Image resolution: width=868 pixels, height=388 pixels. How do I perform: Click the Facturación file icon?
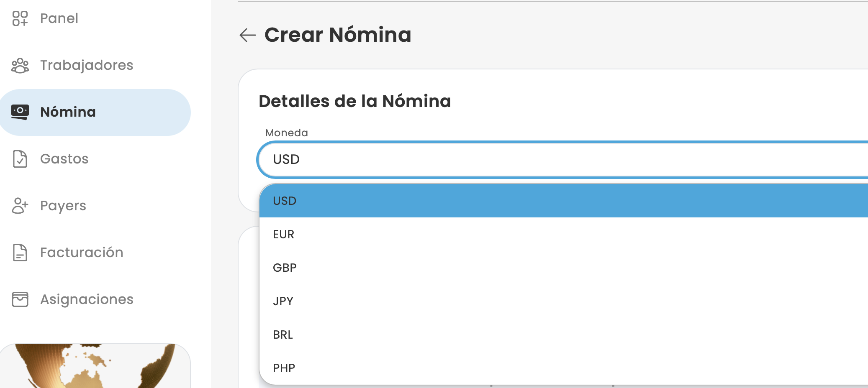[x=20, y=253]
